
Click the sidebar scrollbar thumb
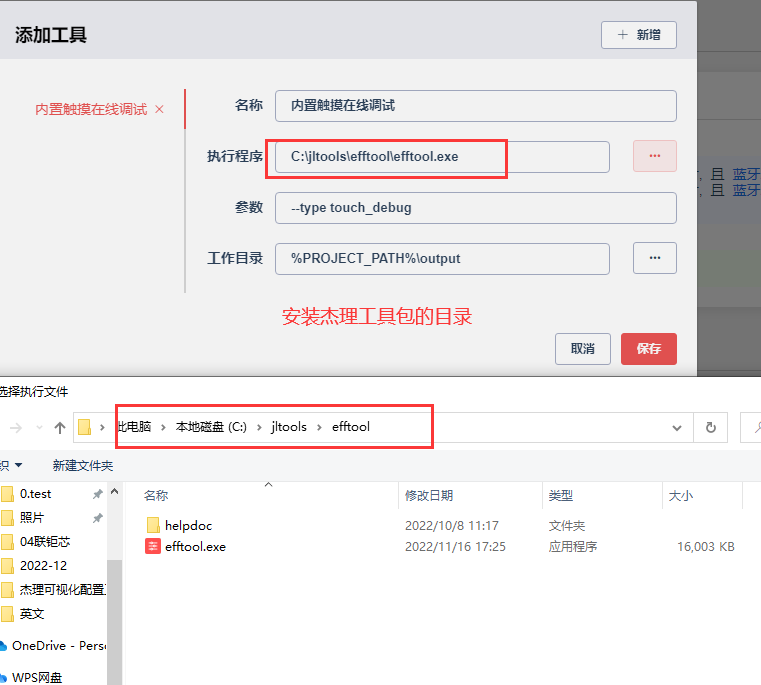point(115,621)
